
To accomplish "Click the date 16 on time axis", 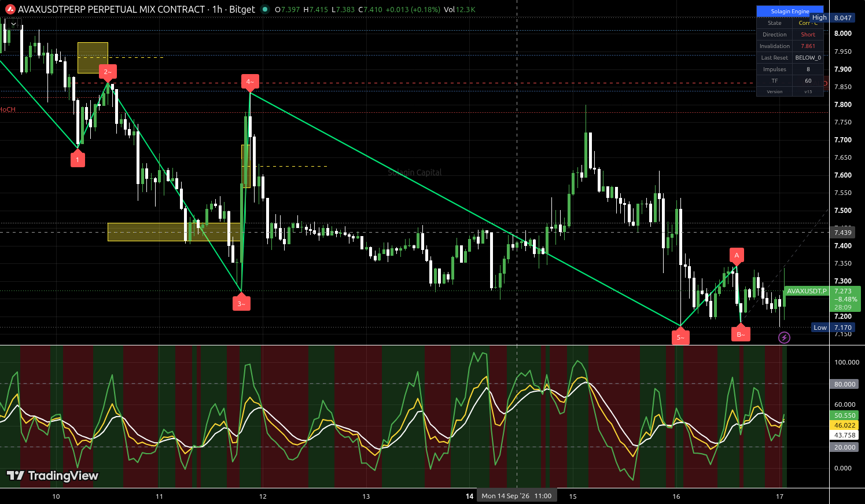I will (676, 496).
